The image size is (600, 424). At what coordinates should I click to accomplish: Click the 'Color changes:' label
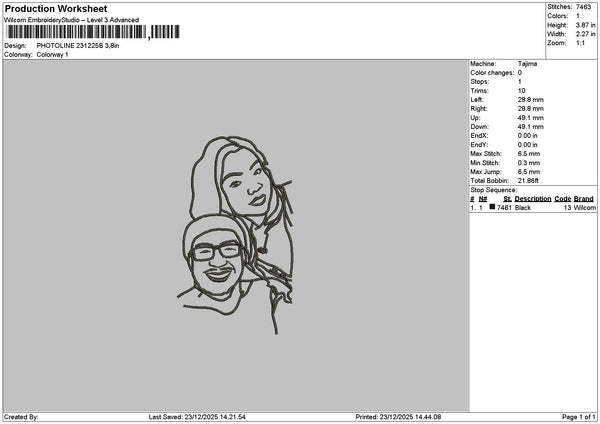tap(492, 73)
